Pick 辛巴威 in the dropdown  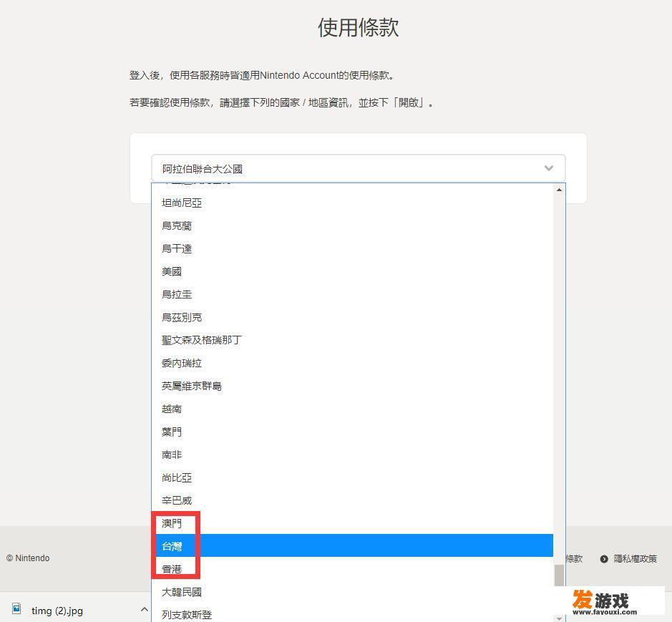[352, 500]
